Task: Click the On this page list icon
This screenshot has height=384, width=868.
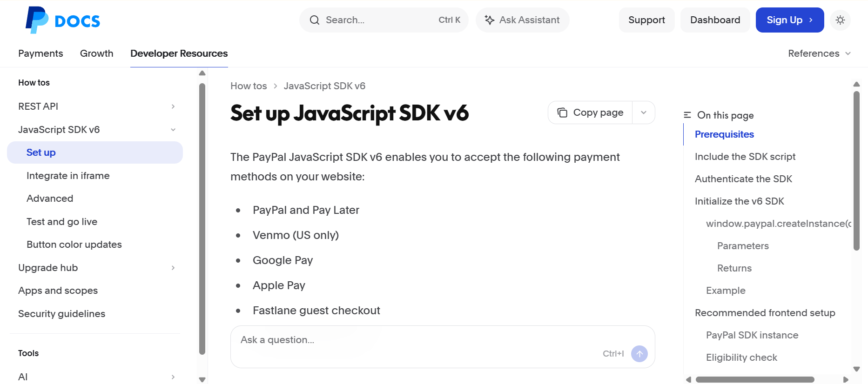Action: 687,115
